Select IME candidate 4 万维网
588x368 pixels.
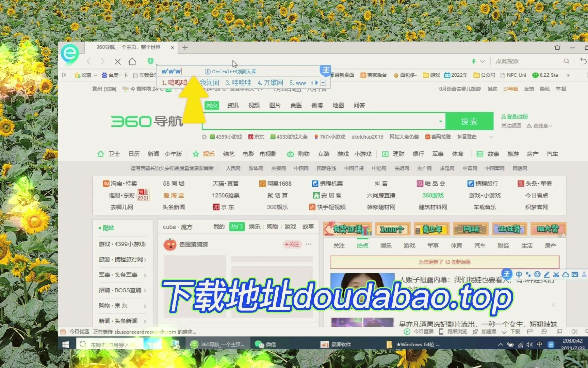click(271, 83)
